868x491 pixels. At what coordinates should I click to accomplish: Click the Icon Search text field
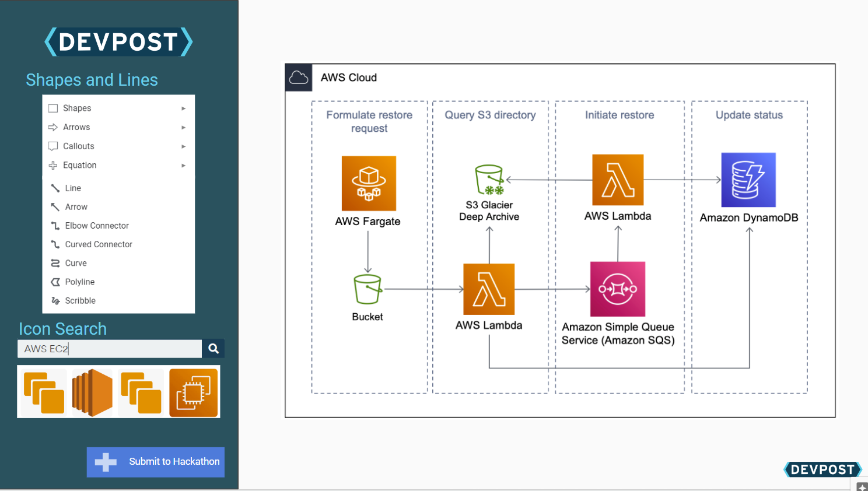tap(110, 349)
